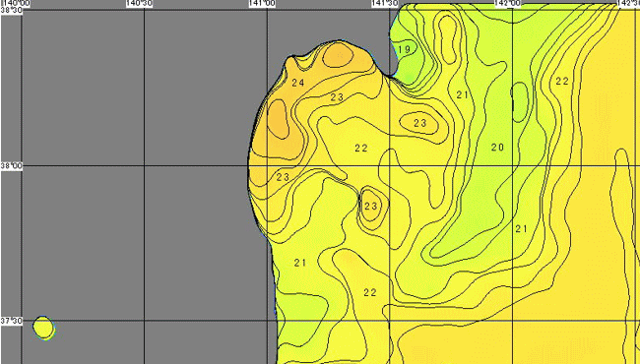Click the 23 label just below the 38°00 line
This screenshot has height=364, width=640.
[x=283, y=177]
